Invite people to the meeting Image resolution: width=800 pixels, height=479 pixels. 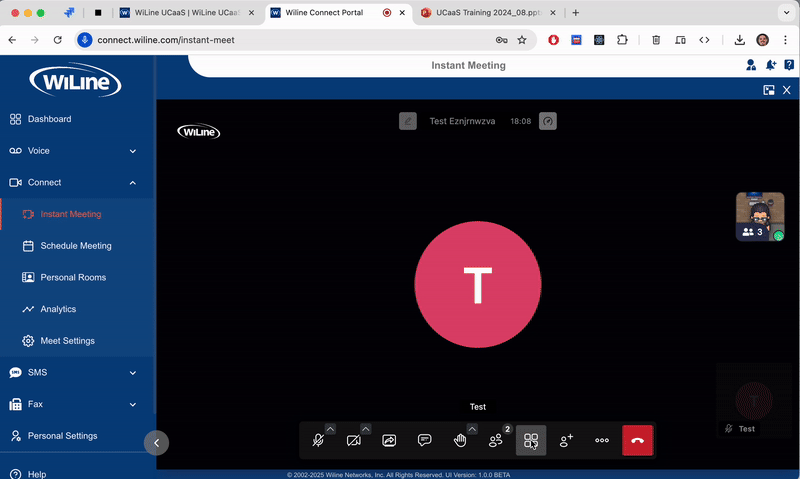(566, 440)
